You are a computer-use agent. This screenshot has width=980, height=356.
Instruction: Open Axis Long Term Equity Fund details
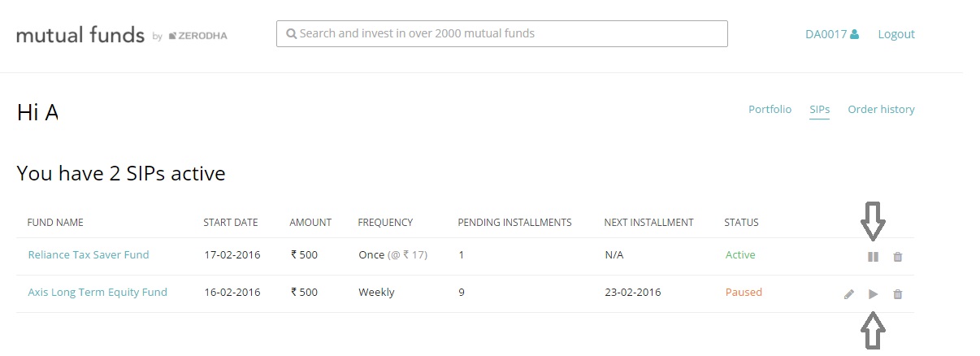[98, 292]
